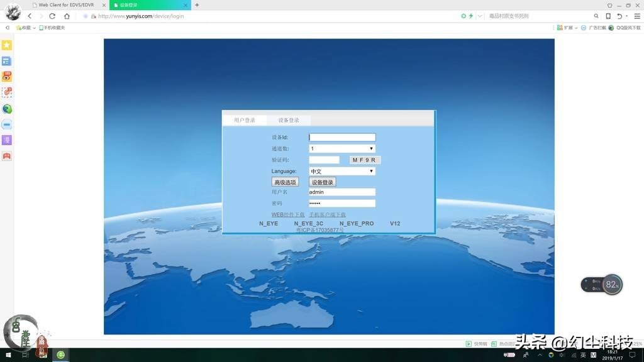Click inside the 设备Id input field
This screenshot has width=644, height=362.
pos(341,137)
